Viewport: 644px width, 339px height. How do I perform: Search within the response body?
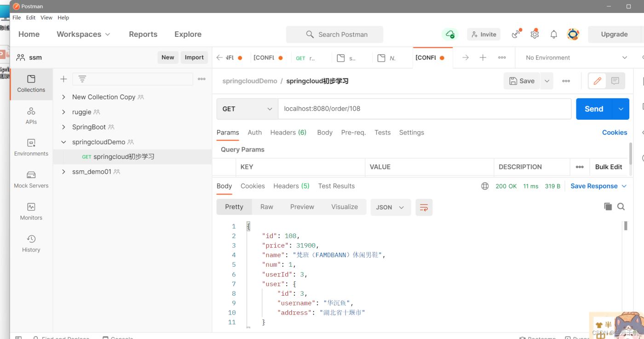pos(621,207)
